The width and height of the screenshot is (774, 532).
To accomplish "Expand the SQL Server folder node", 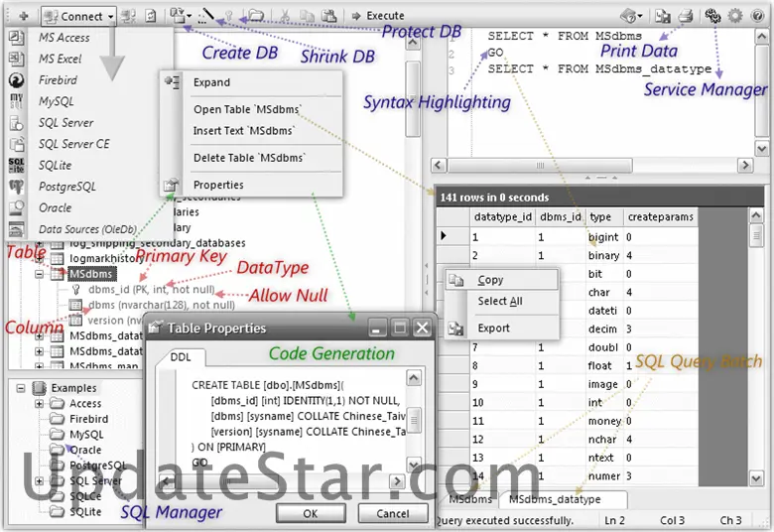I will 39,480.
